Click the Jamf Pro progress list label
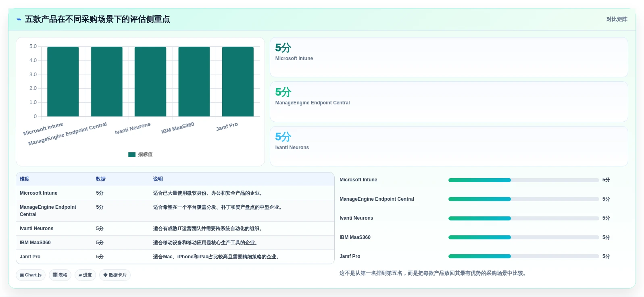This screenshot has height=297, width=644. [x=350, y=256]
